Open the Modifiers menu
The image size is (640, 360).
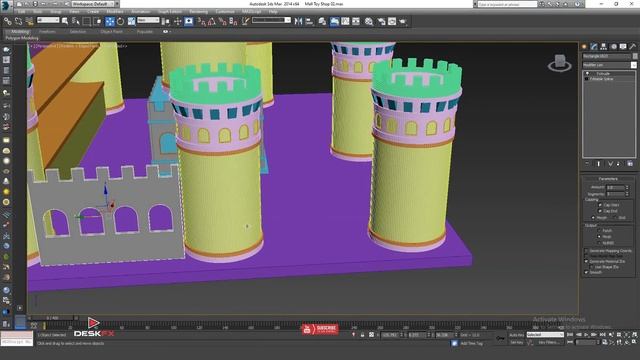(x=115, y=12)
